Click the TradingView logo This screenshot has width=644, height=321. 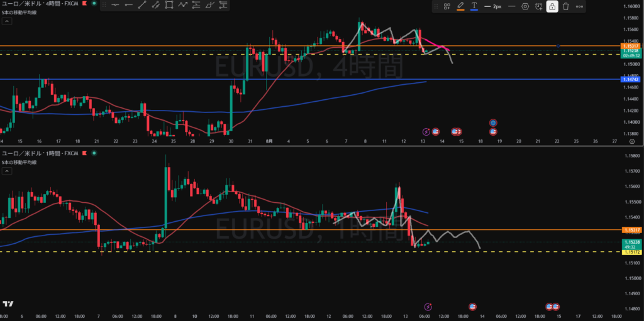click(x=8, y=304)
